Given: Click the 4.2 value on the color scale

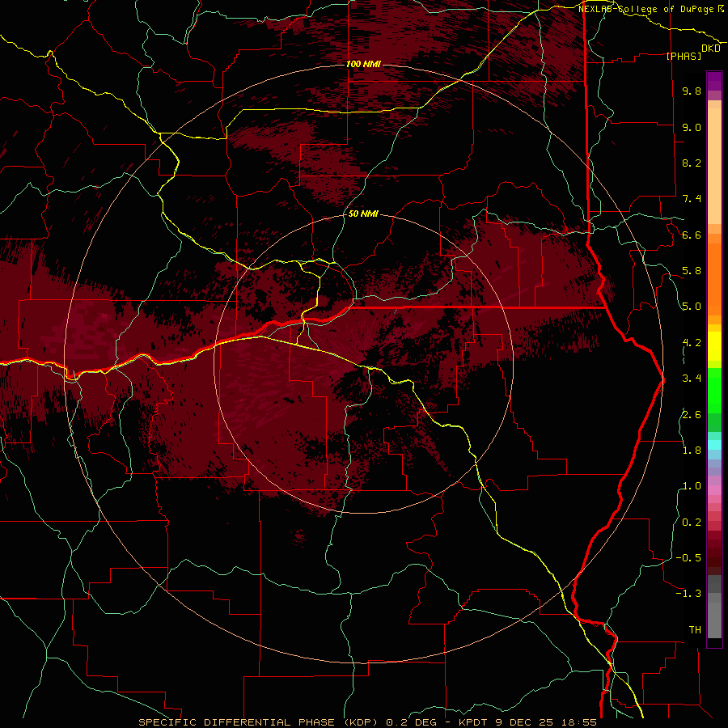Looking at the screenshot, I should tap(692, 343).
